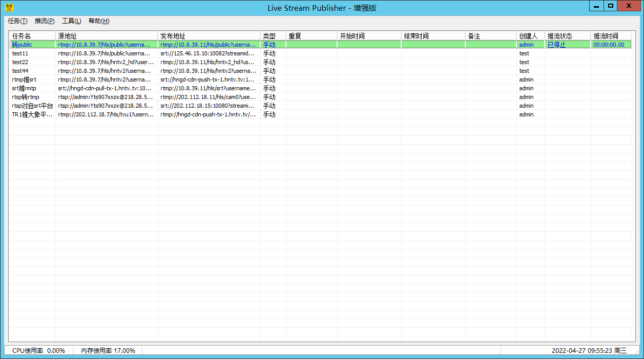The width and height of the screenshot is (644, 359).
Task: Maximize the Live Stream Publisher window
Action: tap(610, 6)
